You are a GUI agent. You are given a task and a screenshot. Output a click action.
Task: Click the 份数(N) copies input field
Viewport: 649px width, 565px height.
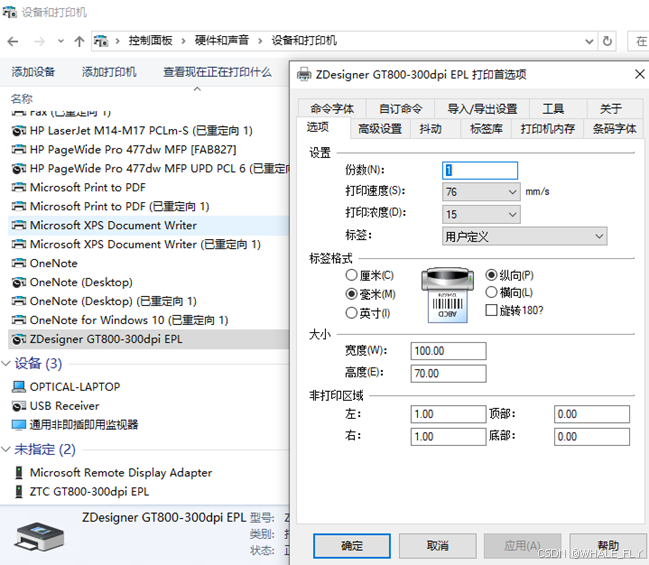click(x=480, y=170)
